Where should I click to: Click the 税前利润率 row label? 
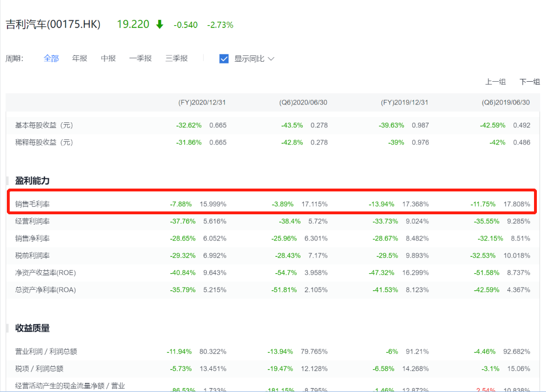pyautogui.click(x=33, y=255)
